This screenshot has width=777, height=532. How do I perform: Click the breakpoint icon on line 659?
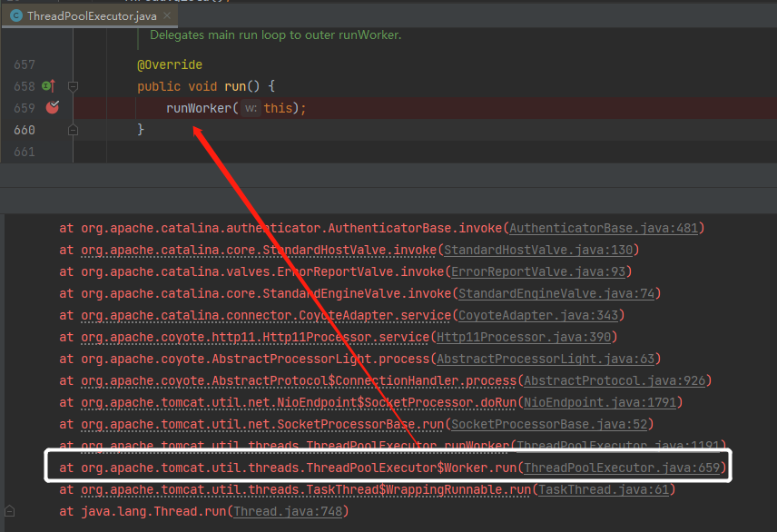tap(53, 108)
